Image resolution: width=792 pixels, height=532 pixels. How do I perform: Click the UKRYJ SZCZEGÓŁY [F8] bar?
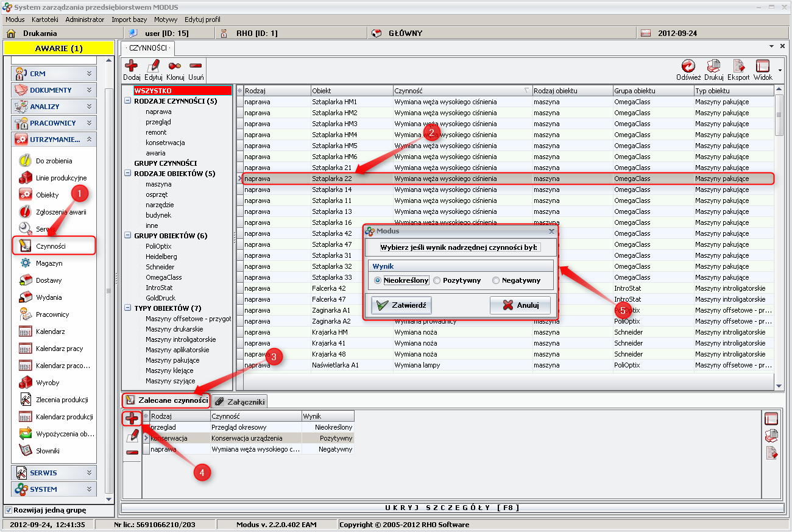tap(451, 508)
